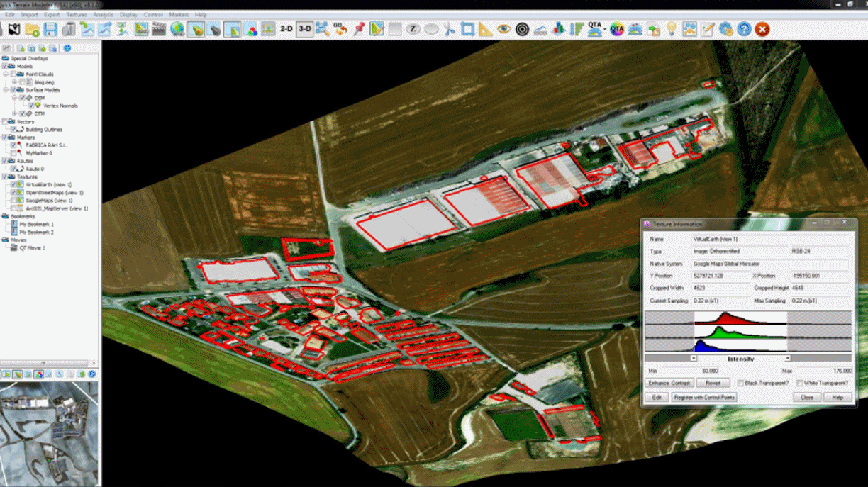Toggle visibility of the DSM surface model
This screenshot has height=487, width=868.
[21, 98]
